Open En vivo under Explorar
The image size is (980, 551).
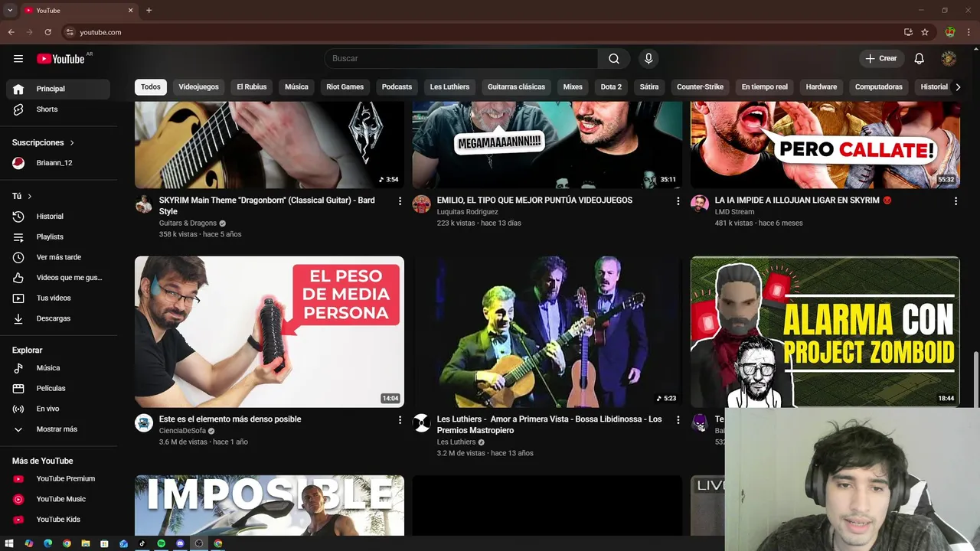click(x=58, y=409)
